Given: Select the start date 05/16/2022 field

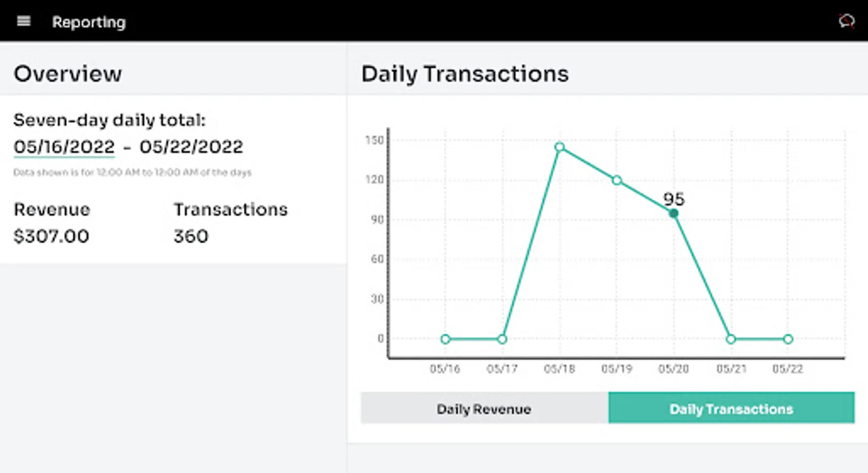Looking at the screenshot, I should pos(64,147).
